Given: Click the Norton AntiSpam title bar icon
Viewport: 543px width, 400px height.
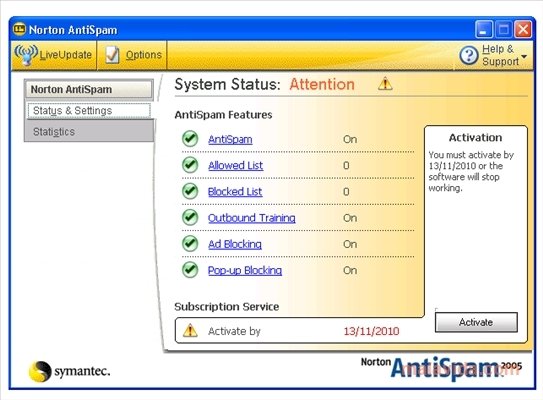Looking at the screenshot, I should pyautogui.click(x=19, y=29).
